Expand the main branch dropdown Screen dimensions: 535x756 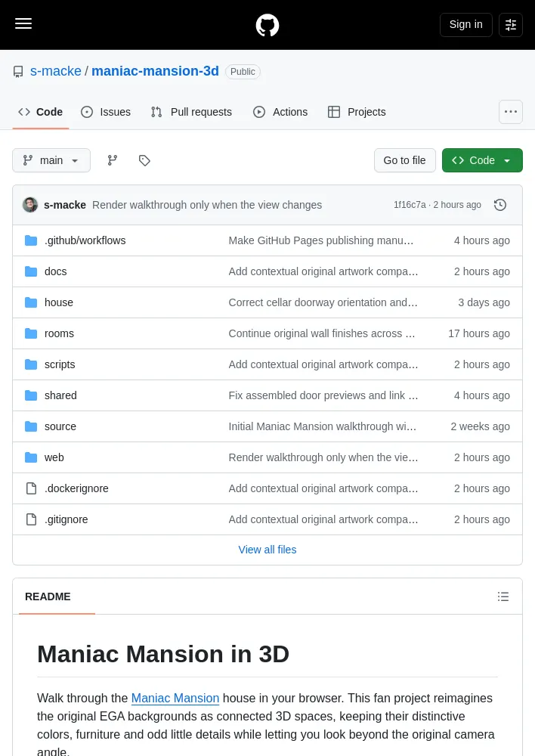[x=51, y=160]
